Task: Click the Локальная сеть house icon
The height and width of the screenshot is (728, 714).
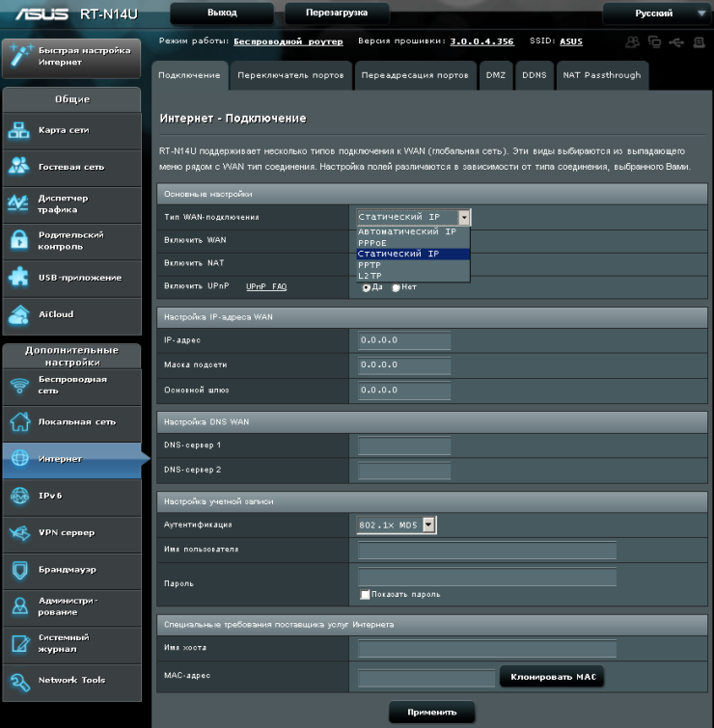Action: tap(19, 421)
